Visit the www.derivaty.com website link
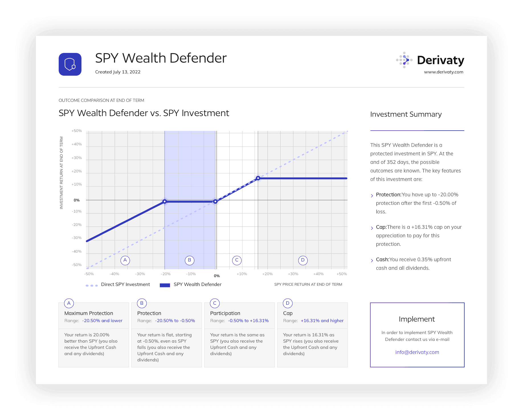Screen dimensions: 523x420 (x=444, y=72)
